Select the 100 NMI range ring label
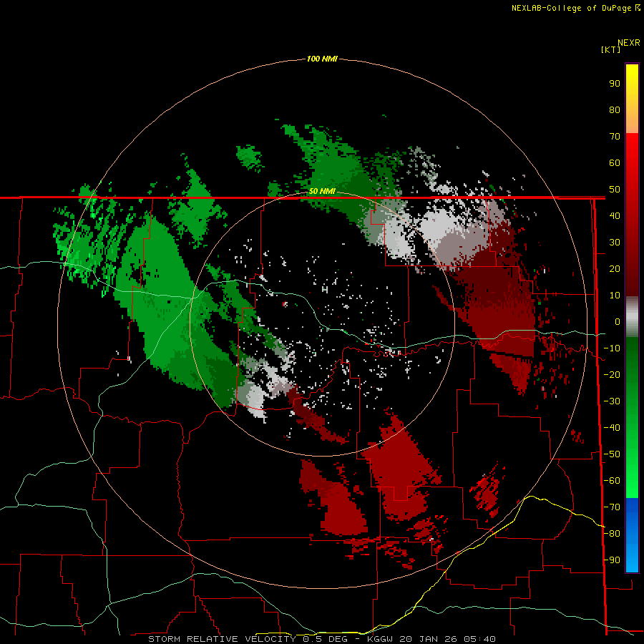 pos(322,59)
